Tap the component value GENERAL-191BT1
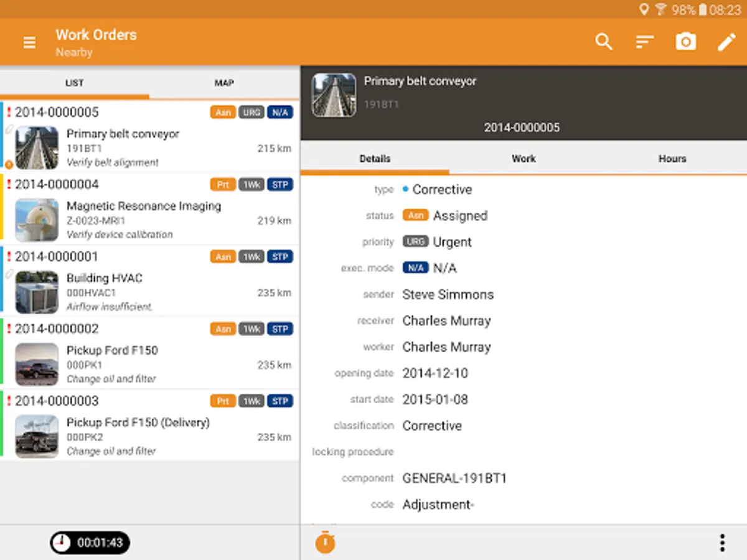The width and height of the screenshot is (747, 560). click(x=455, y=478)
